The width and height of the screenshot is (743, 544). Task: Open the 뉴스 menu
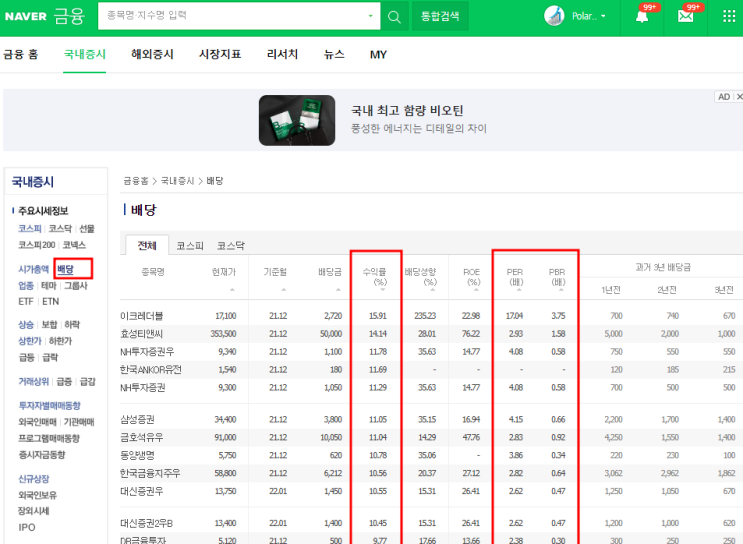(x=334, y=54)
